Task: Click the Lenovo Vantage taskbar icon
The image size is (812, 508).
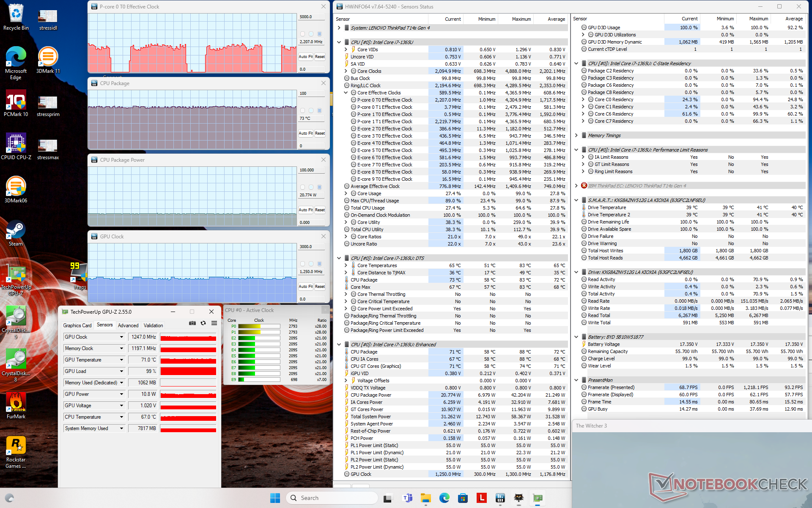Action: pyautogui.click(x=481, y=498)
